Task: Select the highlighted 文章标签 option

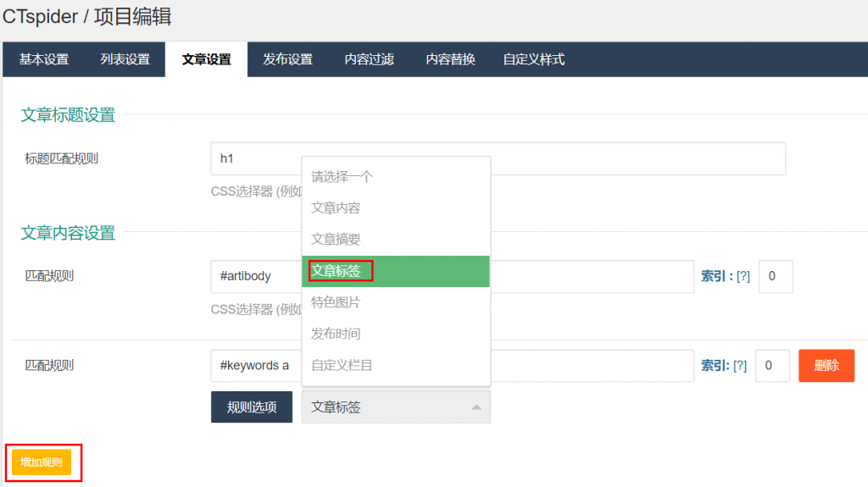Action: click(396, 271)
